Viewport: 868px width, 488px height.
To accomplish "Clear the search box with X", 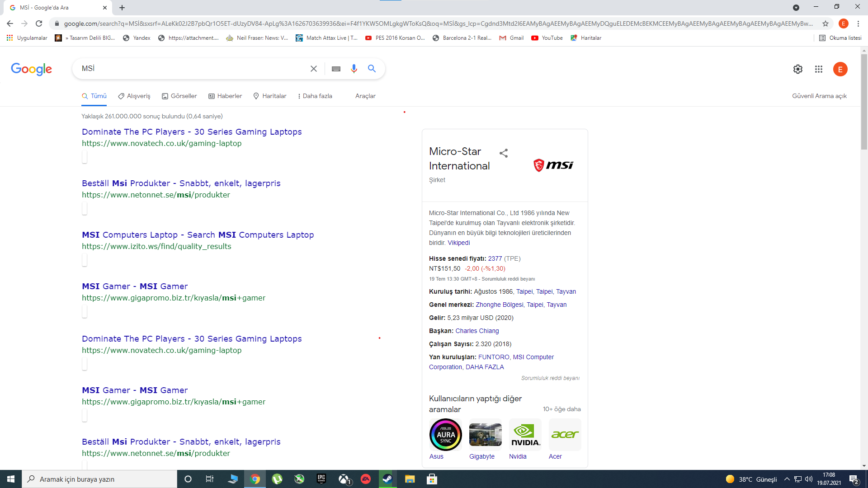I will point(313,69).
